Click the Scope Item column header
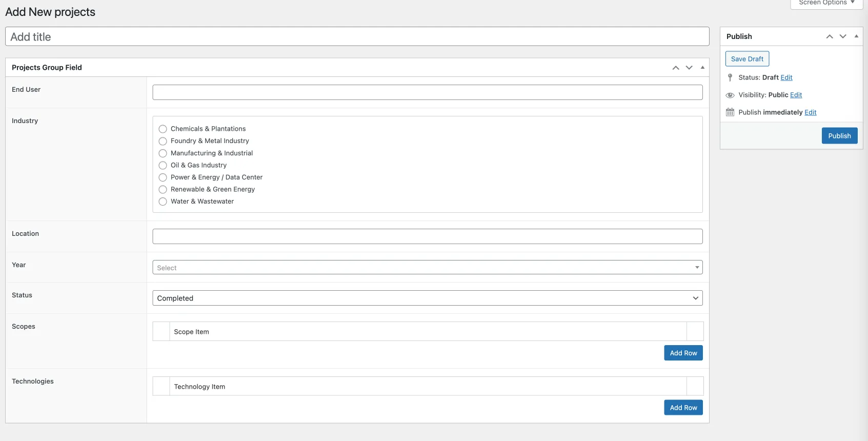The image size is (868, 441). point(428,332)
